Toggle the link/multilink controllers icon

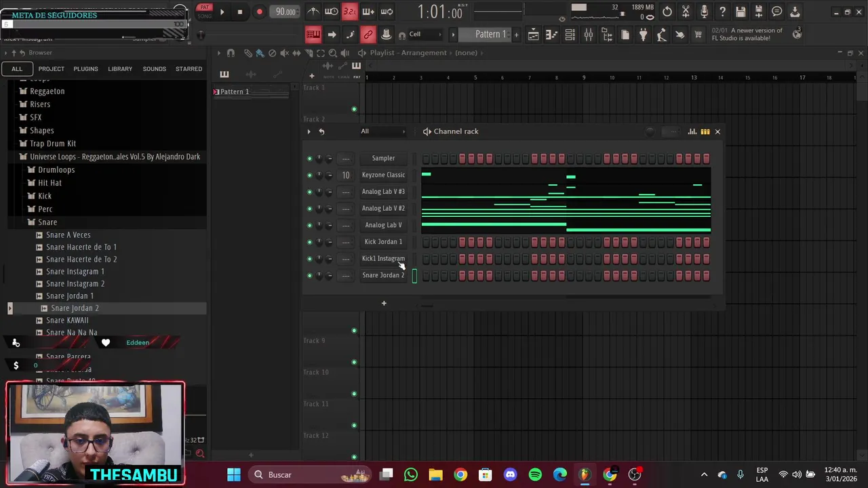click(368, 35)
